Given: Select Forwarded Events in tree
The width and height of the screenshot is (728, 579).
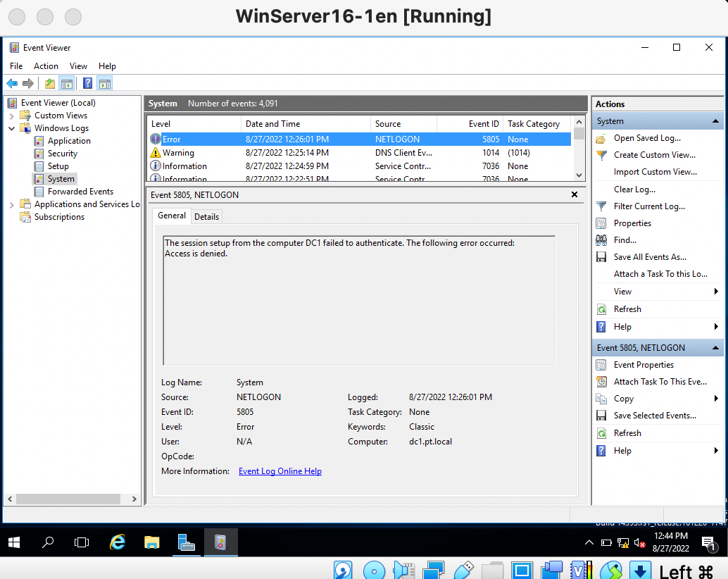Looking at the screenshot, I should click(x=80, y=192).
